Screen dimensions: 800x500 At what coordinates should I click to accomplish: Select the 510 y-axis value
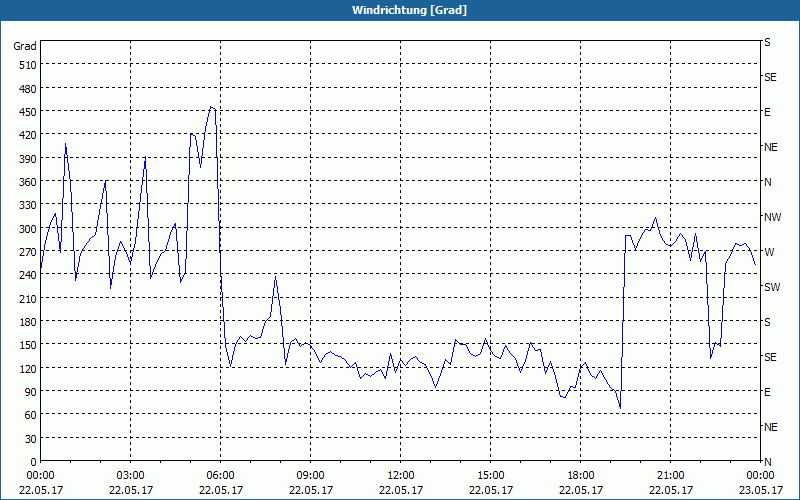(28, 65)
